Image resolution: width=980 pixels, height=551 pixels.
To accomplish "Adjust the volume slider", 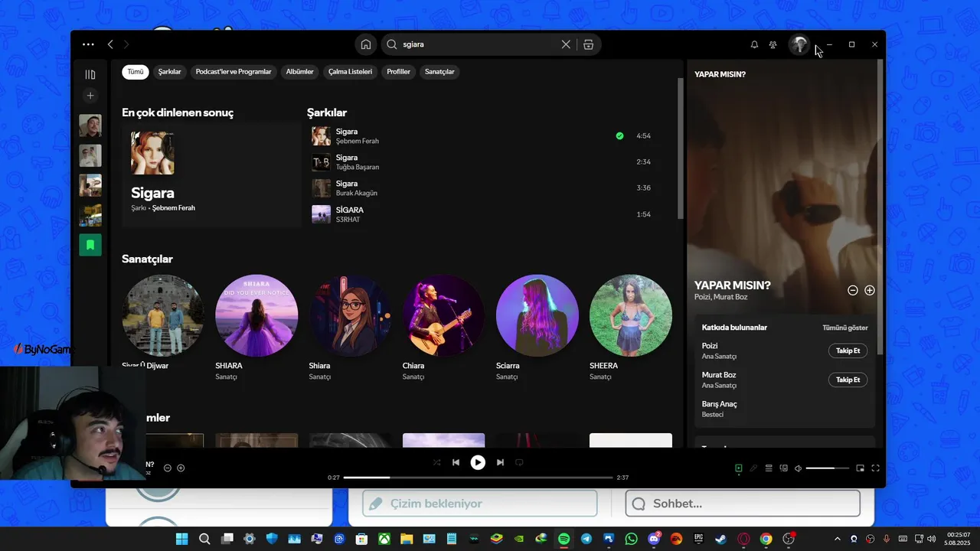I will pos(828,468).
